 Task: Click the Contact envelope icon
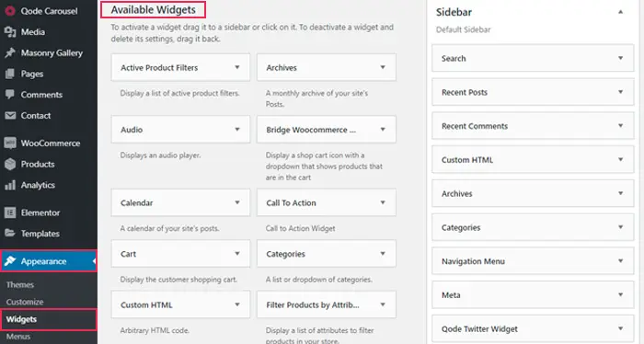click(10, 115)
